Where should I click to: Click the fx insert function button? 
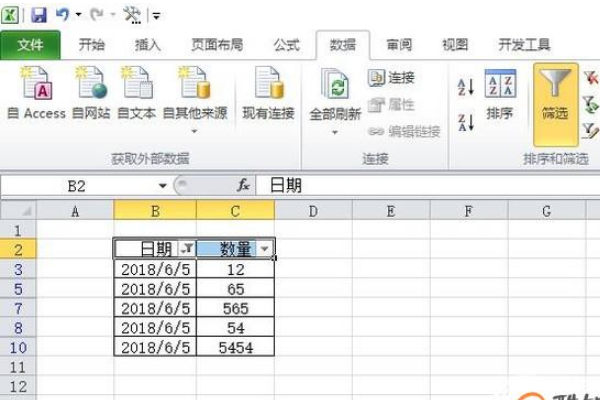243,186
